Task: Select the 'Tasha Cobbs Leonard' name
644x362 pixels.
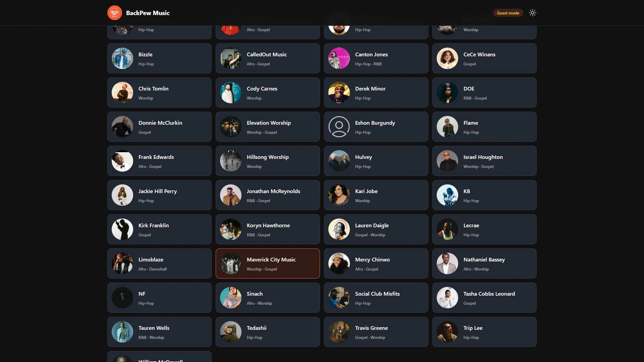Action: point(489,294)
